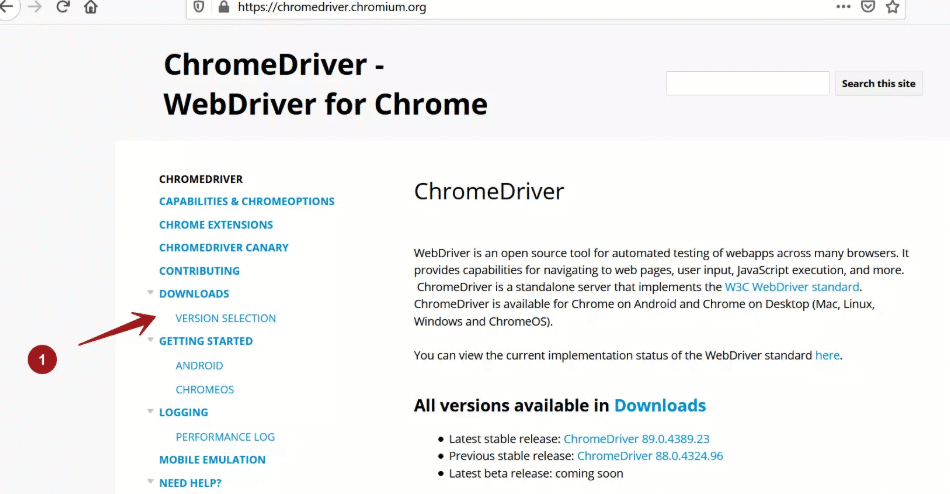Click the 'Latest beta release: coming soon' text

pyautogui.click(x=536, y=473)
